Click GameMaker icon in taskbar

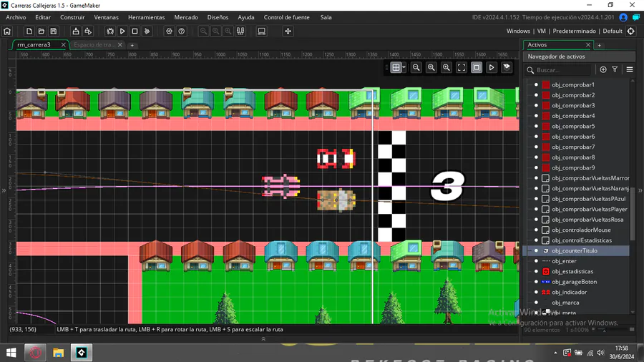point(82,353)
